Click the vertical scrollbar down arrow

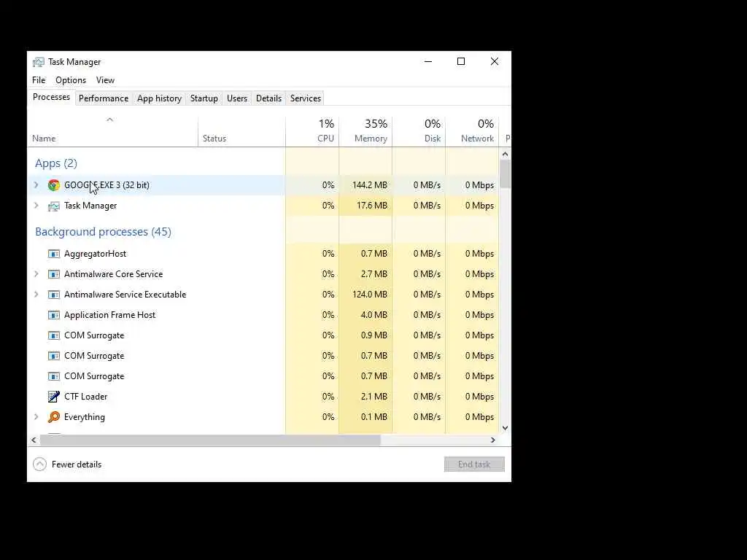(505, 428)
